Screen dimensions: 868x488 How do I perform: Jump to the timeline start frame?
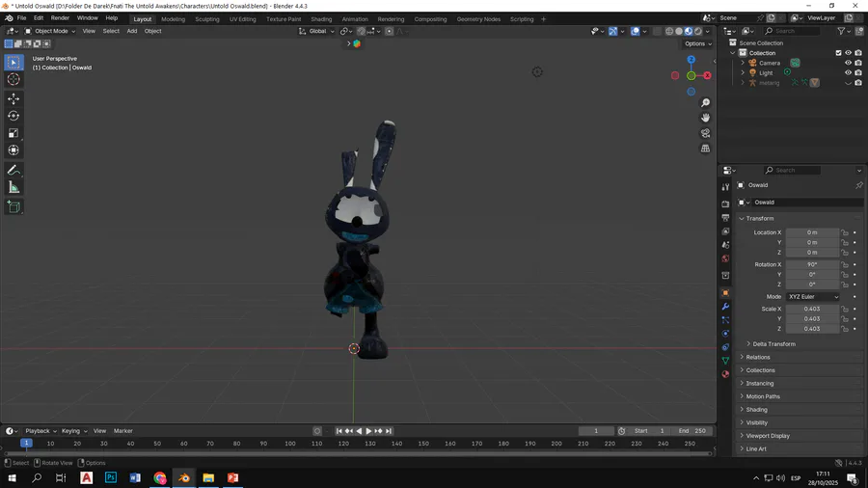339,431
